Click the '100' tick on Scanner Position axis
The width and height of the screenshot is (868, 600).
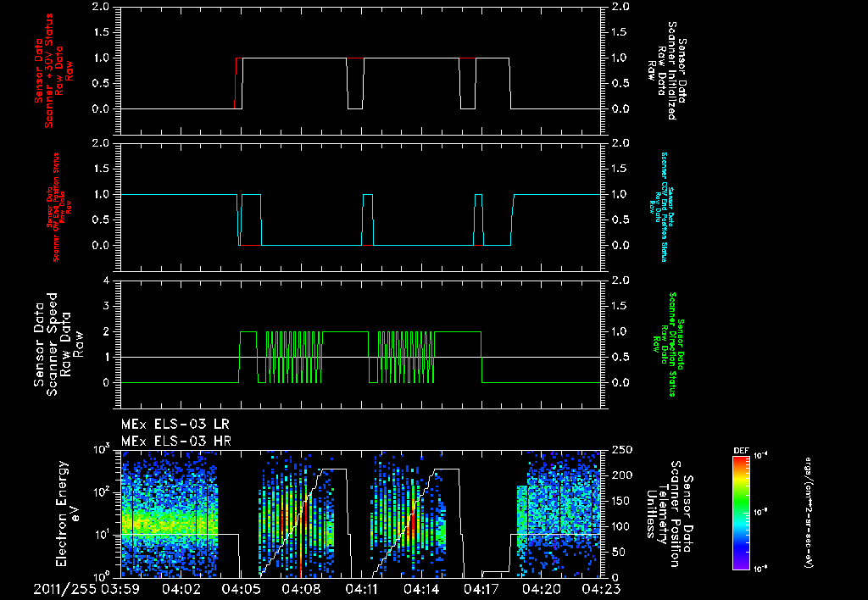click(620, 525)
